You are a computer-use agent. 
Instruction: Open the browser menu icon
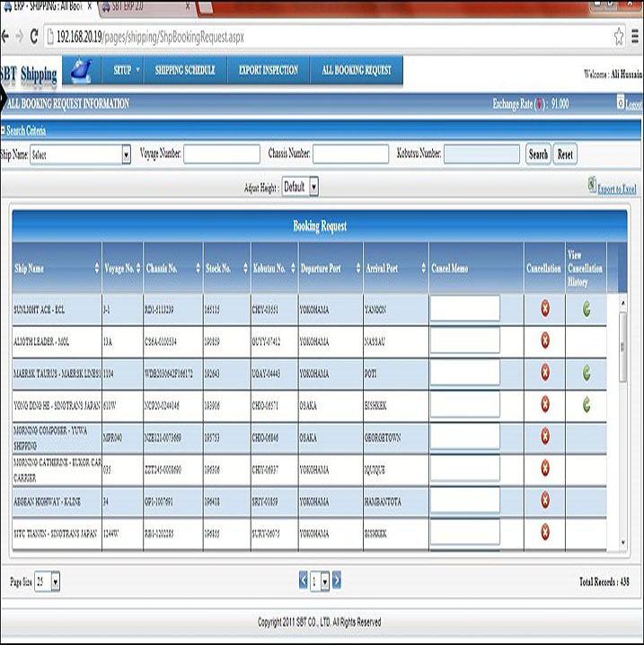coord(635,37)
